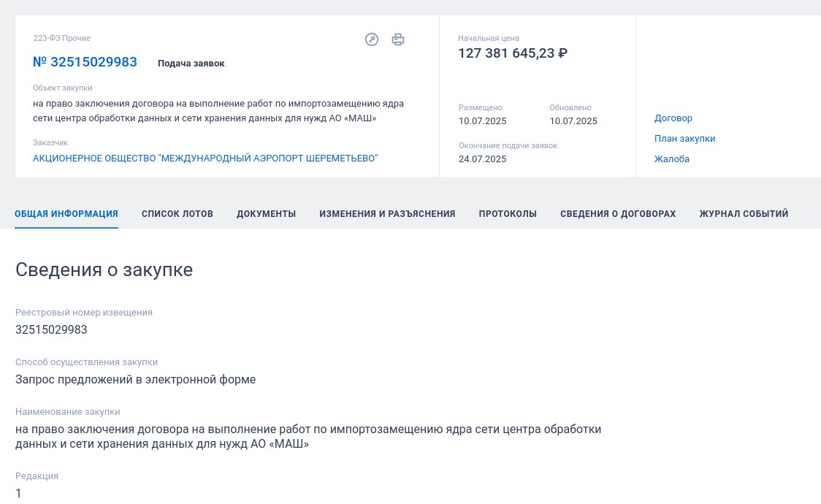The height and width of the screenshot is (504, 821).
Task: Open the Журнал событий tab
Action: [x=744, y=213]
